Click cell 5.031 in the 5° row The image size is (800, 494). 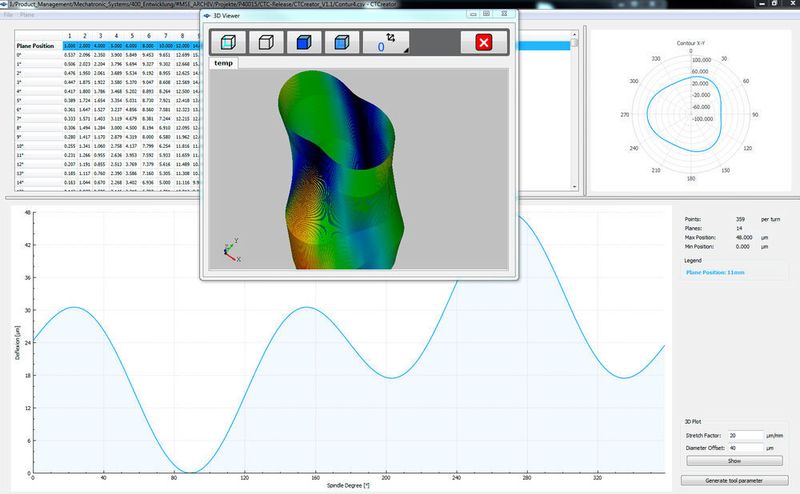point(132,101)
